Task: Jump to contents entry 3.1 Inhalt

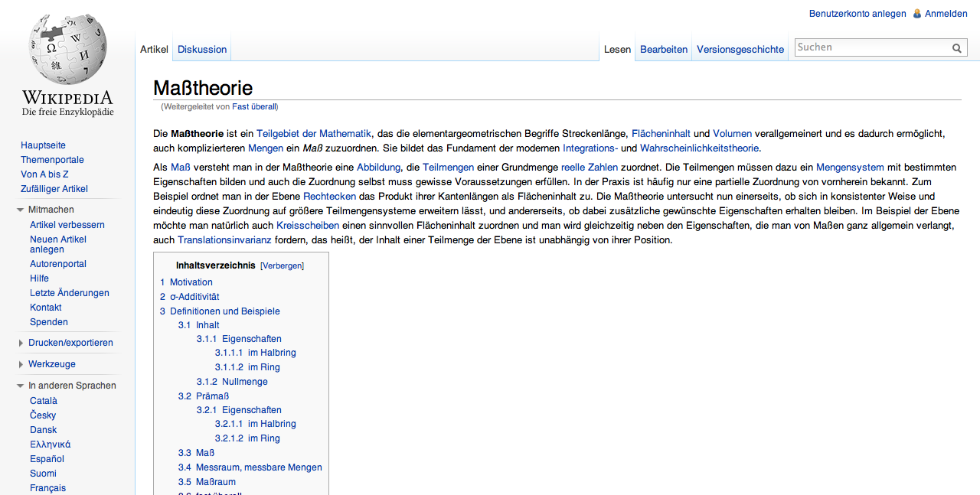Action: pyautogui.click(x=198, y=325)
